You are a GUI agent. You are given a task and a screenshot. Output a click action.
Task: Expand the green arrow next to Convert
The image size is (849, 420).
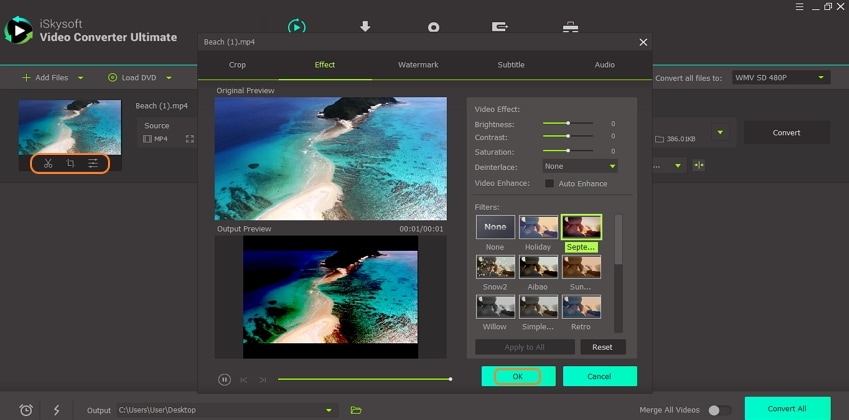click(720, 132)
